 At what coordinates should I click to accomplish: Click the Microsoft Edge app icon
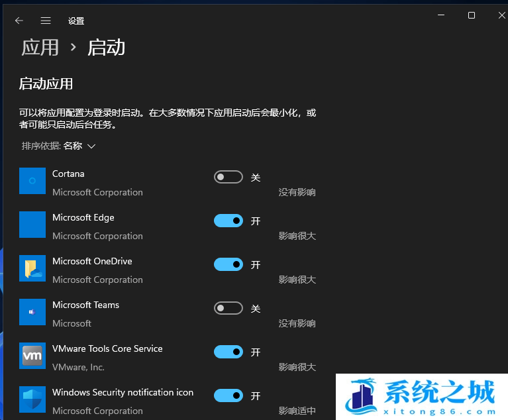pos(32,225)
